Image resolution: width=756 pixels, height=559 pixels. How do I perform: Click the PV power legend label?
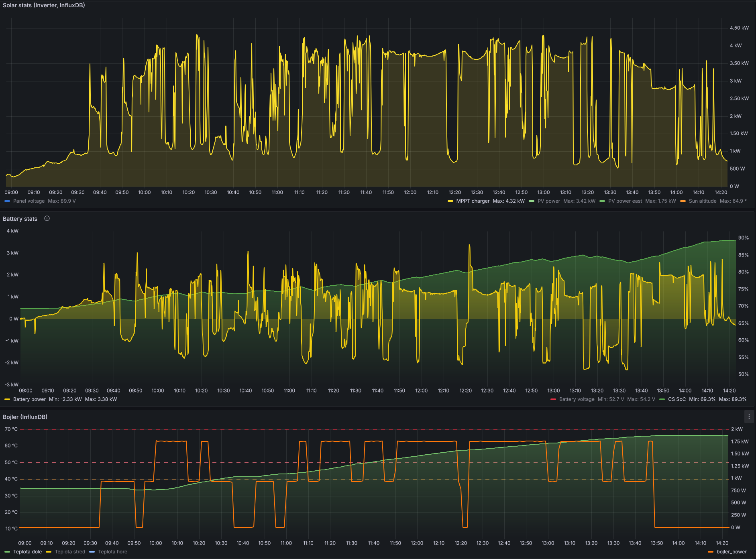coord(548,201)
